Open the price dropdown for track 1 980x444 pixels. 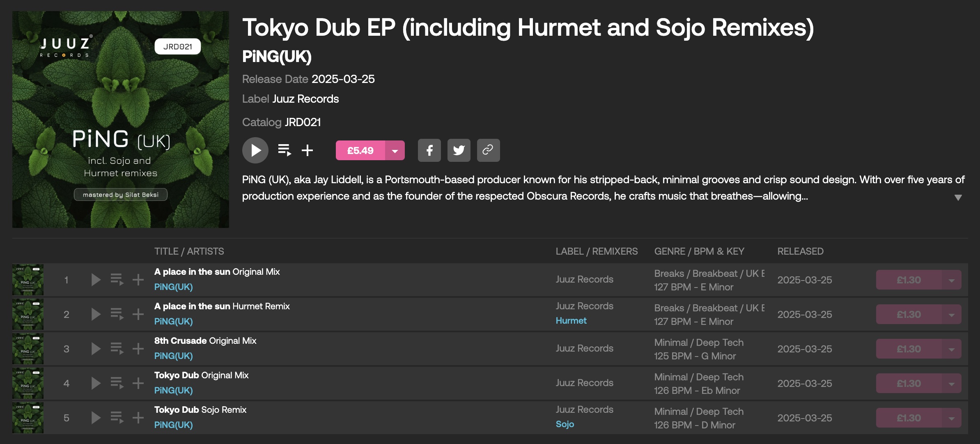coord(952,280)
